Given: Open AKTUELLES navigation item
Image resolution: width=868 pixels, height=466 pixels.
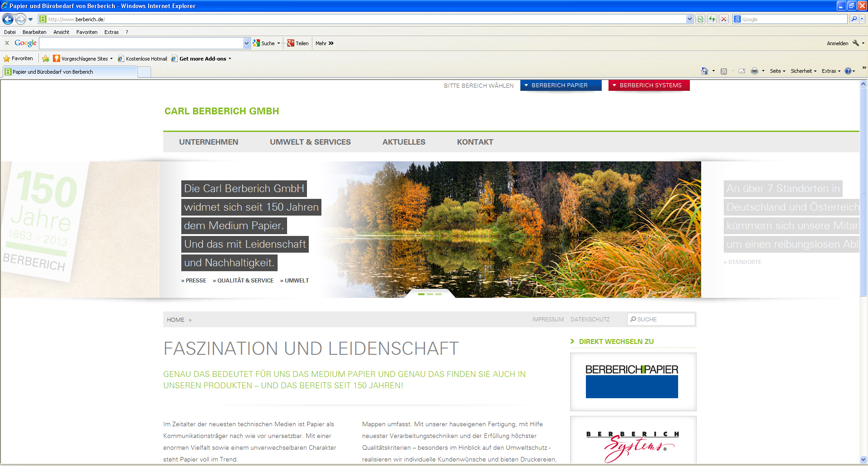Looking at the screenshot, I should (x=404, y=142).
